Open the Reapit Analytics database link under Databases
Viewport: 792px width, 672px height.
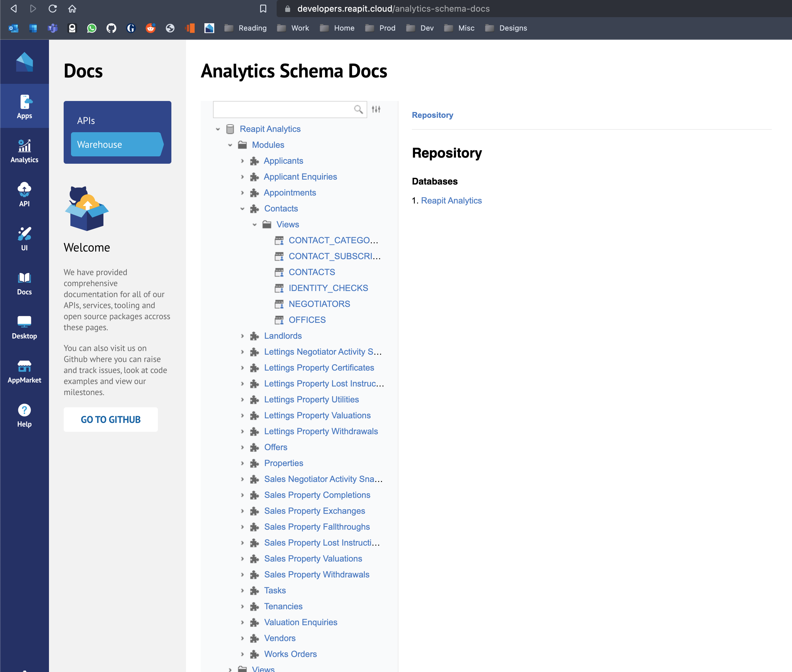[x=451, y=200]
